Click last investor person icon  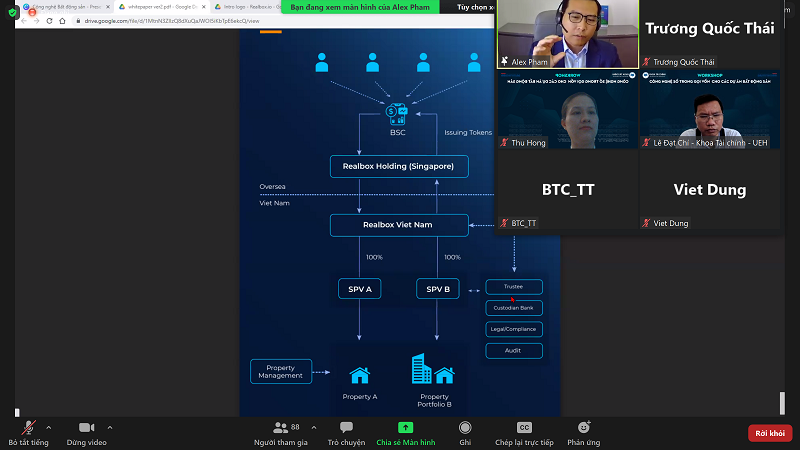tap(474, 62)
